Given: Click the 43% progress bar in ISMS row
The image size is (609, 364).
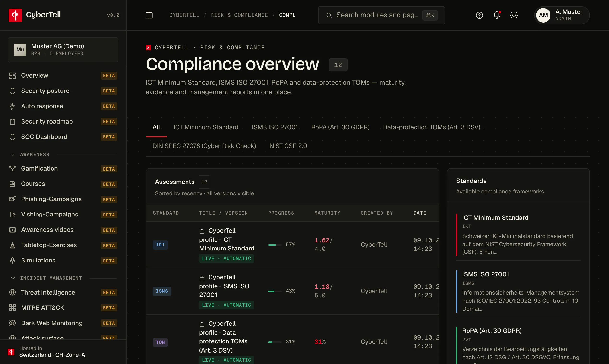Looking at the screenshot, I should coord(275,291).
